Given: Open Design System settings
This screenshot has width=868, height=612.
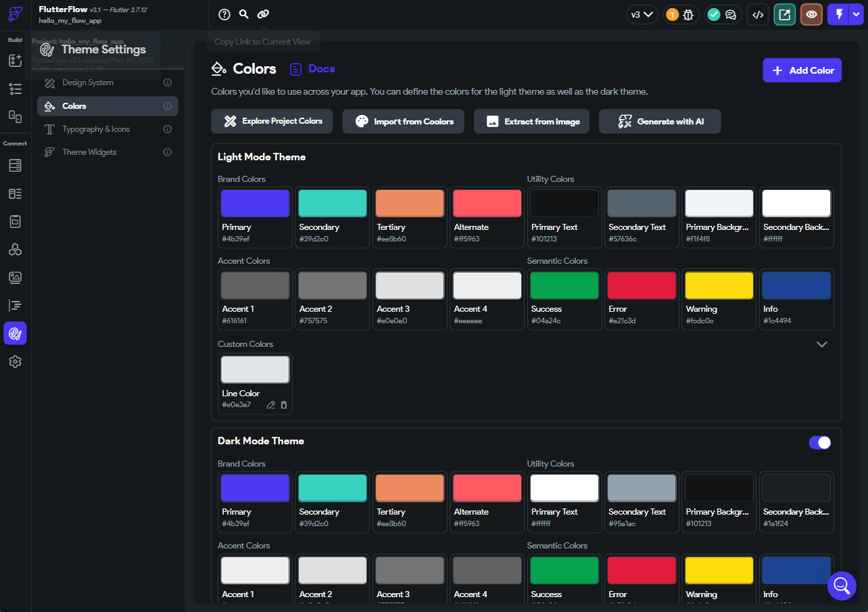Looking at the screenshot, I should 107,83.
